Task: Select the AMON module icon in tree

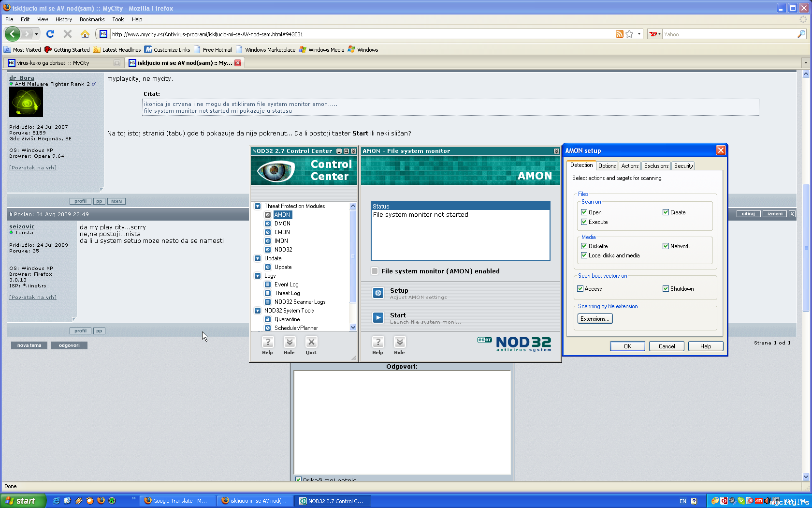Action: pyautogui.click(x=268, y=215)
